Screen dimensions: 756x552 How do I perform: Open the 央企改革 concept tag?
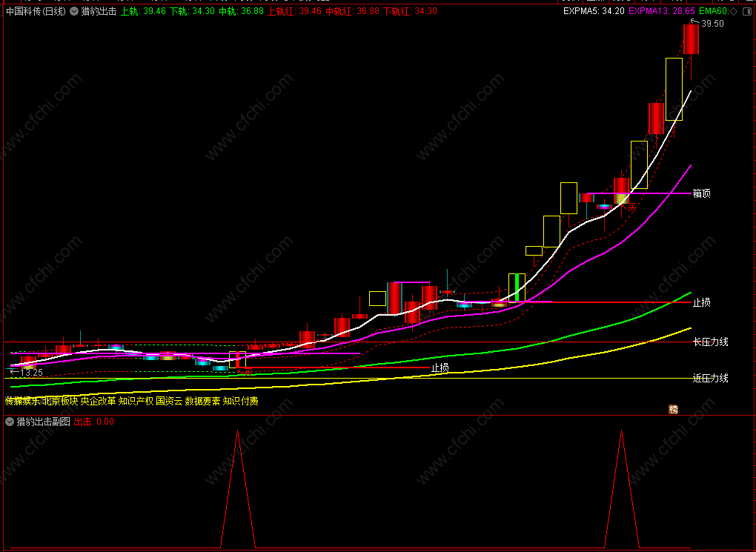[99, 401]
